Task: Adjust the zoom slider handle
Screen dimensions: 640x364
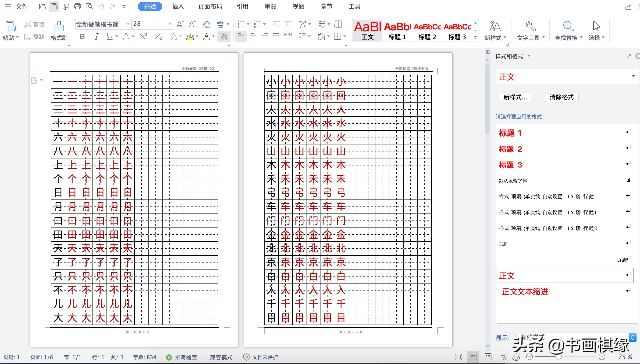Action: tap(558, 357)
